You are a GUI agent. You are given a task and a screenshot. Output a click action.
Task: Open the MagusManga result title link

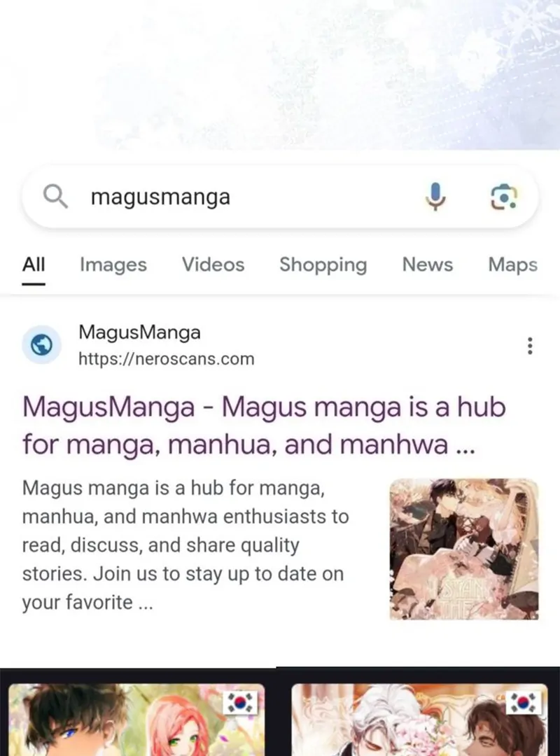click(x=264, y=426)
